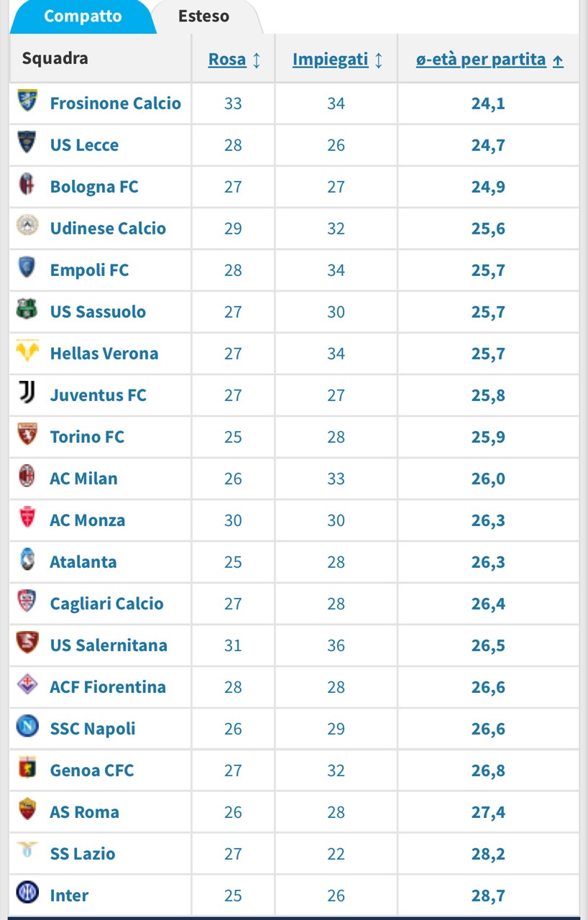
Task: Click the Inter club crest
Action: [27, 893]
